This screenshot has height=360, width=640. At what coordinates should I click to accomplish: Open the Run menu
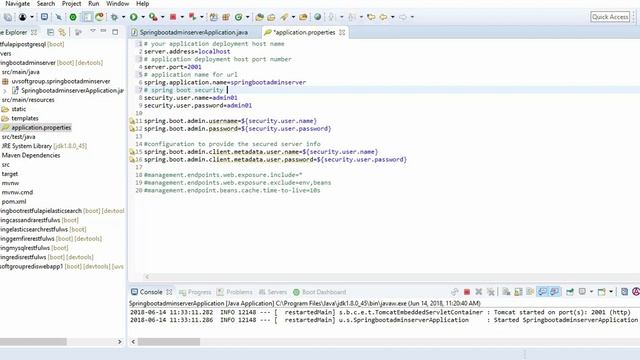[x=93, y=4]
